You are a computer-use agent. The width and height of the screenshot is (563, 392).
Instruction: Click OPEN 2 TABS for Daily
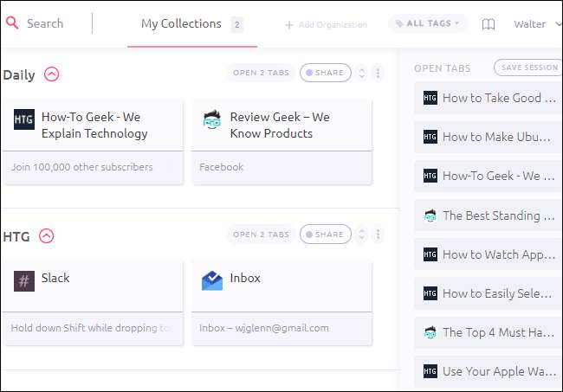point(261,73)
